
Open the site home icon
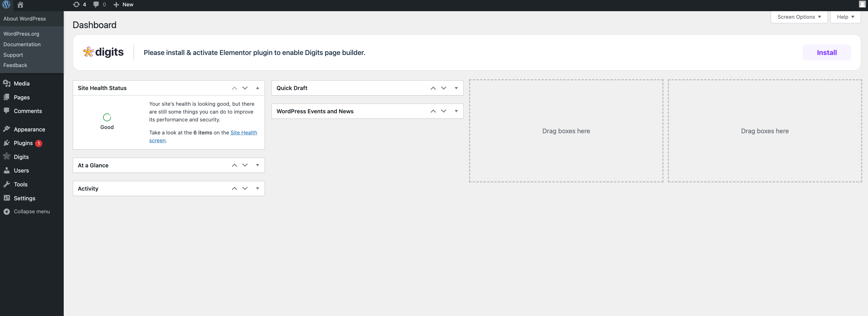20,5
